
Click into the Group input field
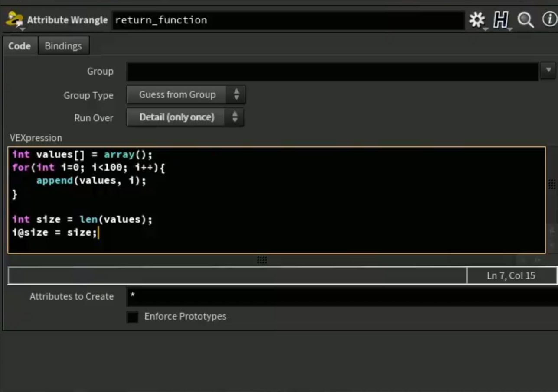[333, 71]
